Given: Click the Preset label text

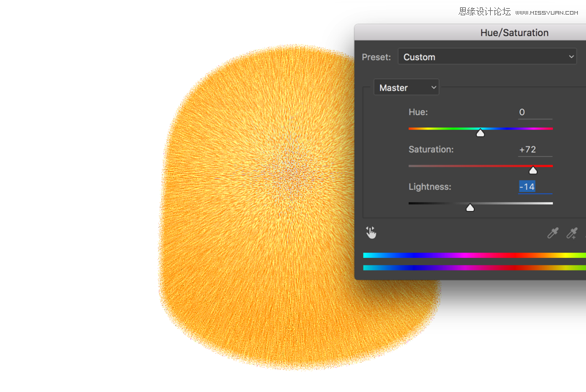Looking at the screenshot, I should 377,57.
